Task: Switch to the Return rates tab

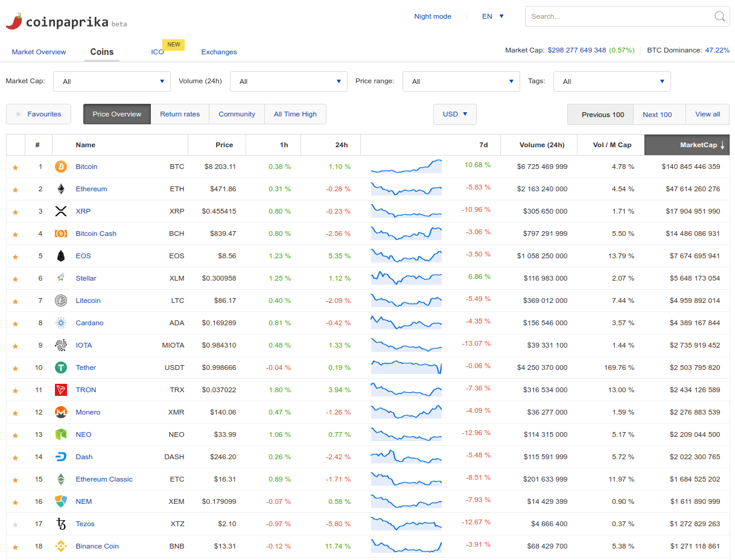Action: click(180, 113)
